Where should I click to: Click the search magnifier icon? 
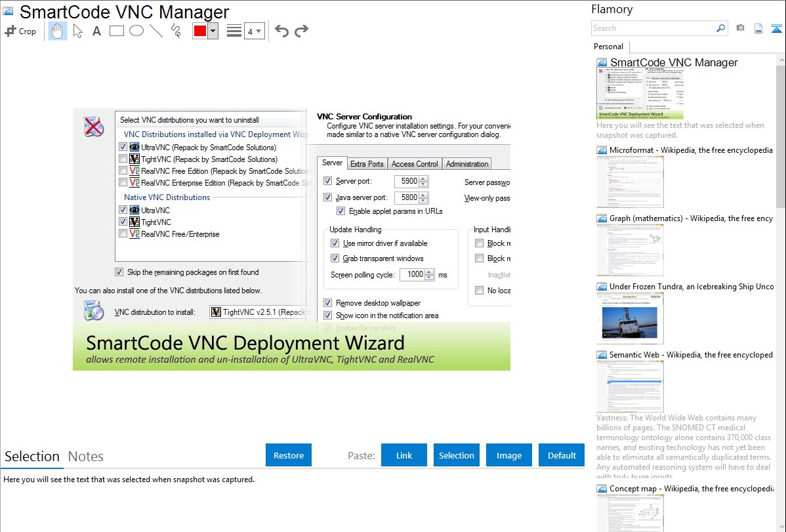tap(720, 28)
